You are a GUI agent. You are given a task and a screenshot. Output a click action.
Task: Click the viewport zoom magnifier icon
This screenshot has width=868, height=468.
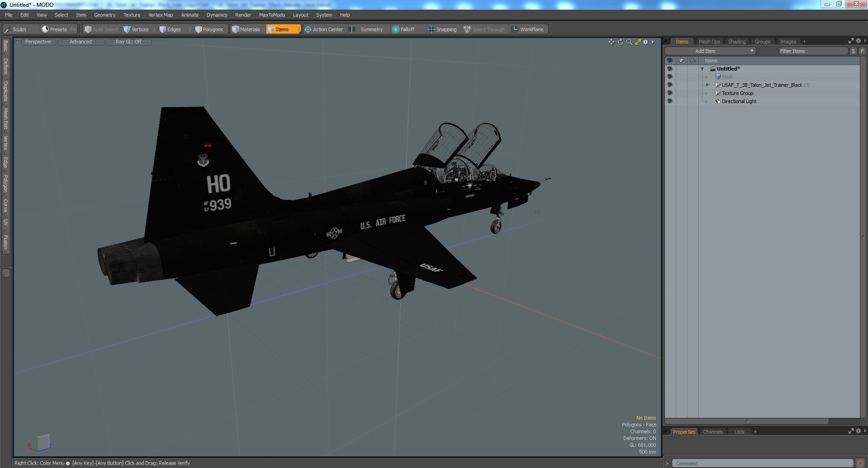pos(629,42)
